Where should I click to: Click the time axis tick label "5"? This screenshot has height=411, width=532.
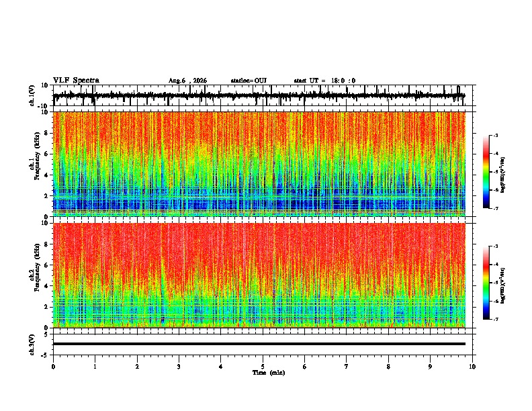263,367
